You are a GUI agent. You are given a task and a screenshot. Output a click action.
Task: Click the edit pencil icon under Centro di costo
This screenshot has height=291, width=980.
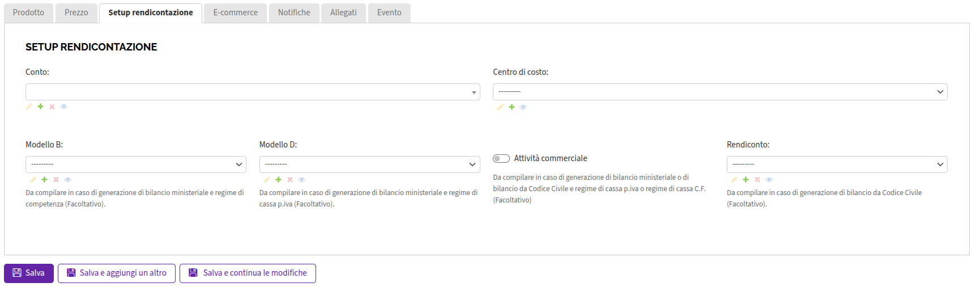pos(500,107)
